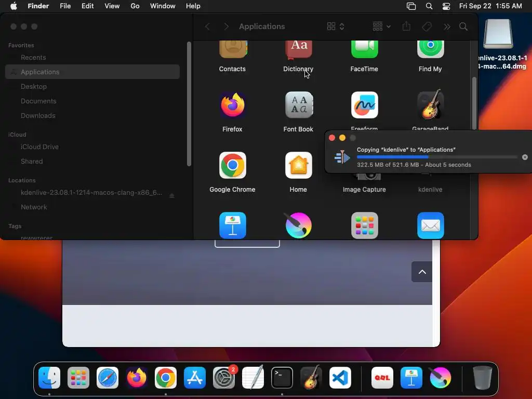This screenshot has height=399, width=532.
Task: Open the Help menu
Action: (193, 6)
